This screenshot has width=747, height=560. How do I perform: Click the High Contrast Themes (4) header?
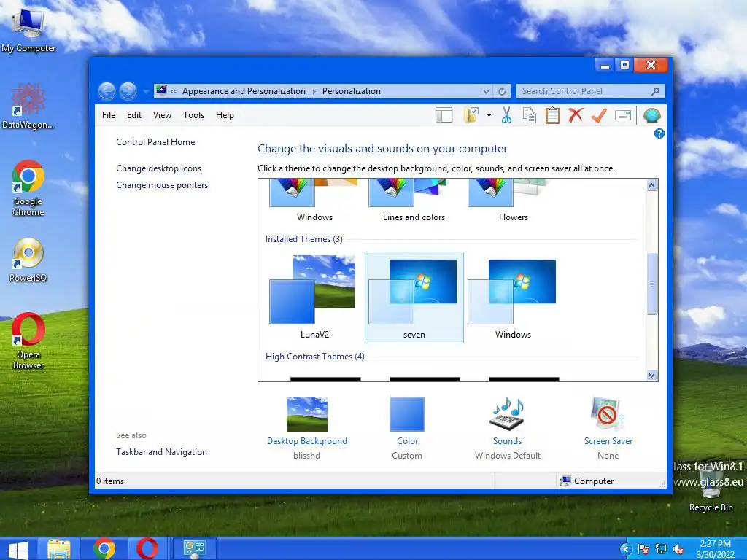click(x=315, y=357)
